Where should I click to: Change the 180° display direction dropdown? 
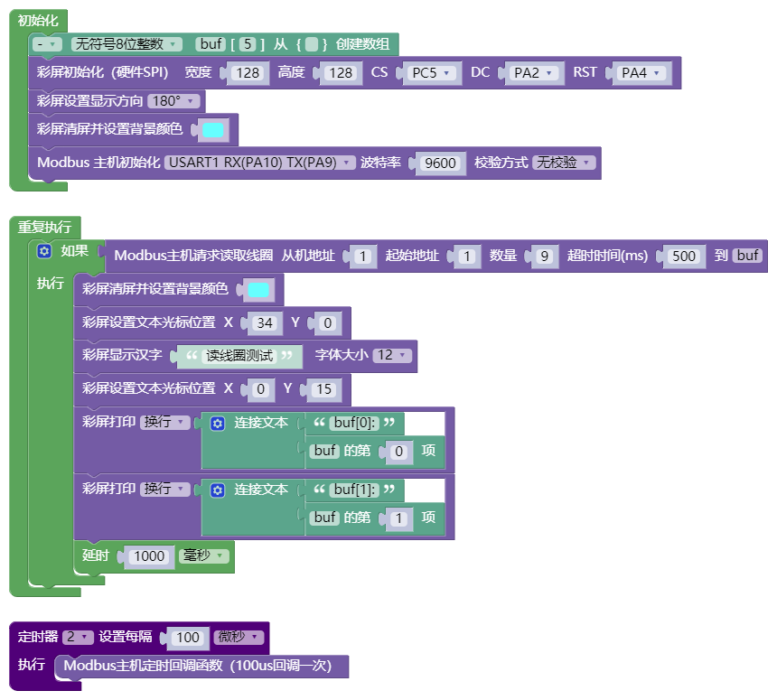tap(173, 101)
